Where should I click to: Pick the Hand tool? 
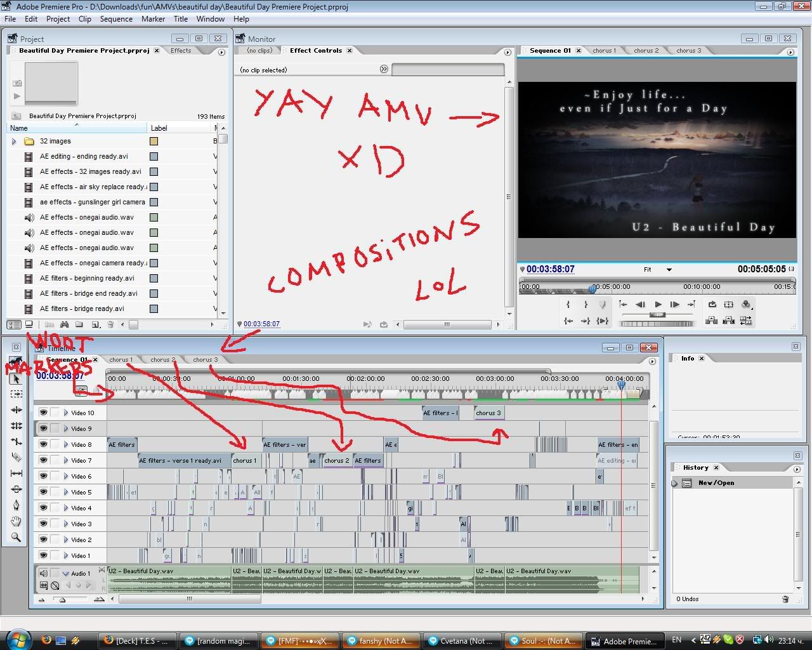tap(16, 521)
